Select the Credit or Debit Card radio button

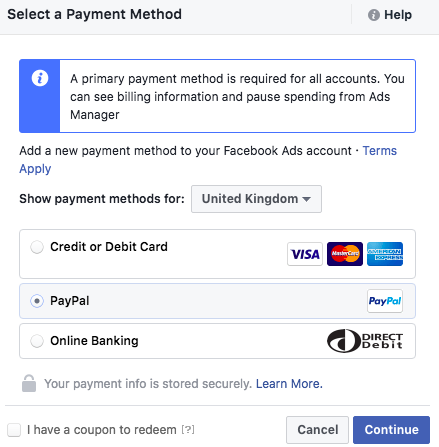click(x=37, y=247)
